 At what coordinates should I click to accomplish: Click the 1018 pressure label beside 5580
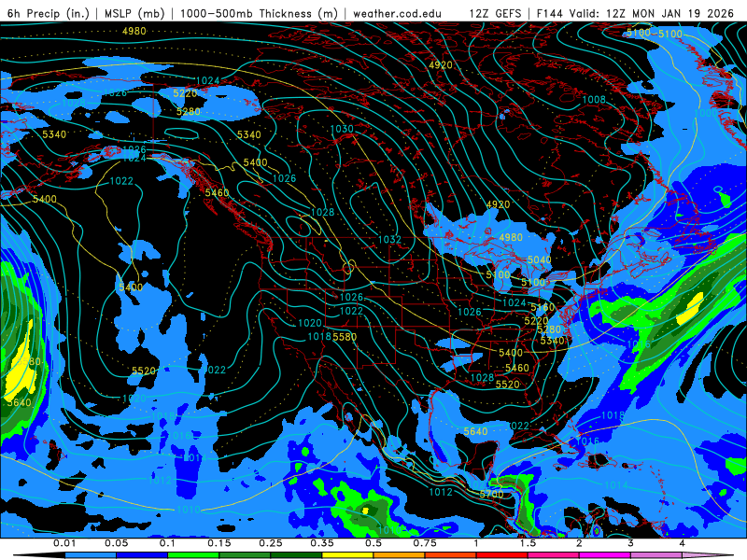point(319,337)
